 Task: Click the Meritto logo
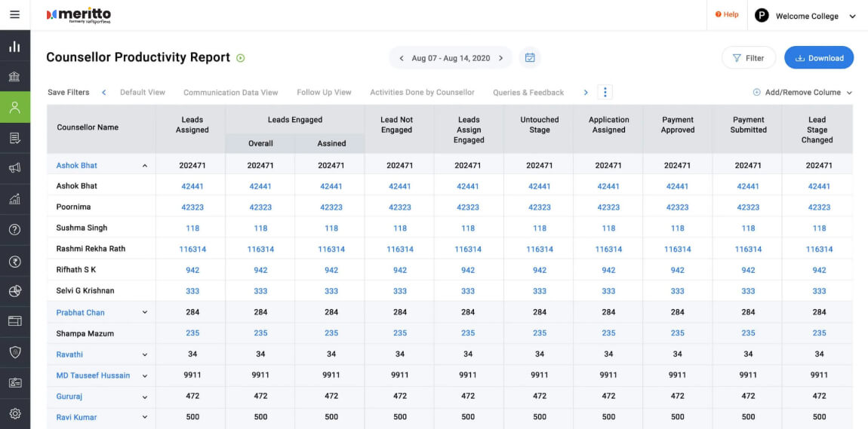coord(78,16)
